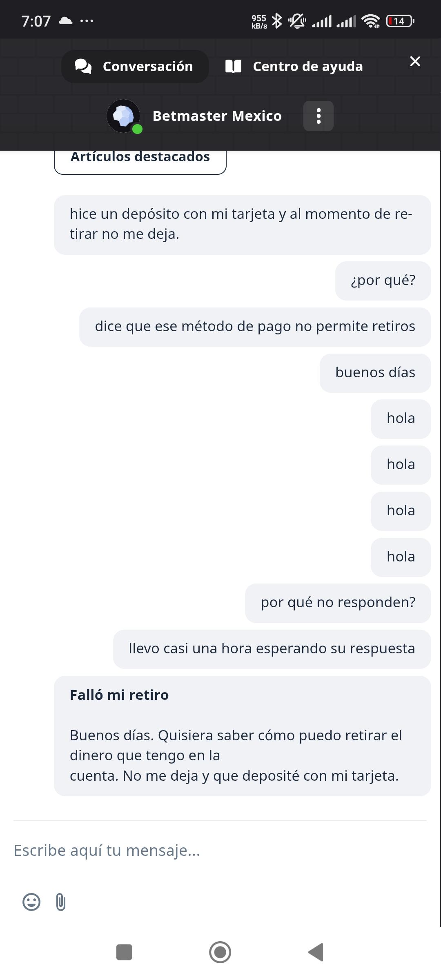The height and width of the screenshot is (980, 441).
Task: Switch to the Conversación tab
Action: click(135, 67)
